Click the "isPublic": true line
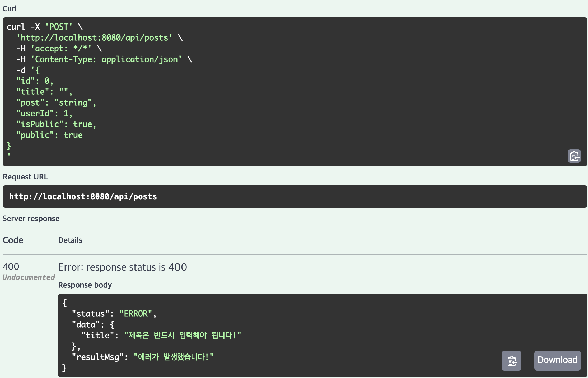Screen dimensions: 588x378 click(x=56, y=124)
